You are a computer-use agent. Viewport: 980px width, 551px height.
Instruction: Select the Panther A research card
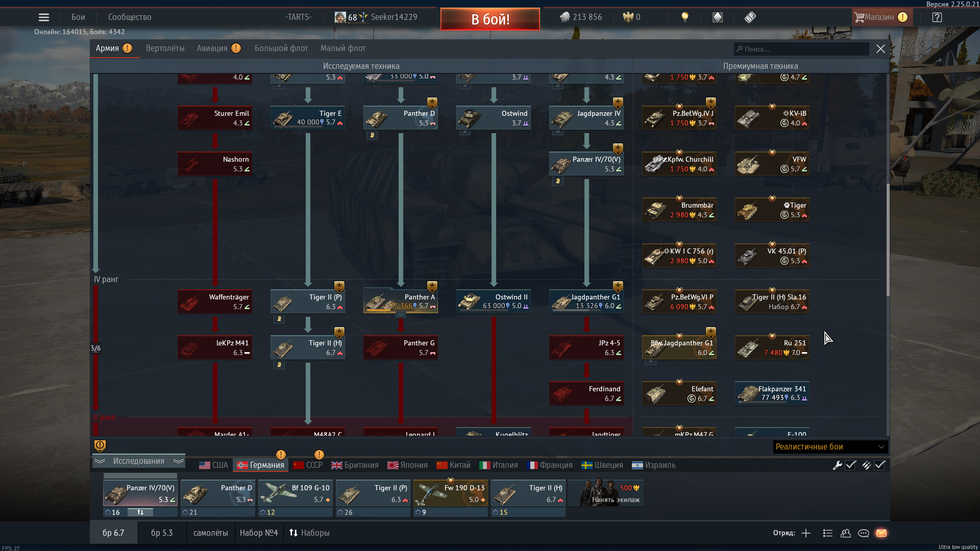[x=401, y=302]
